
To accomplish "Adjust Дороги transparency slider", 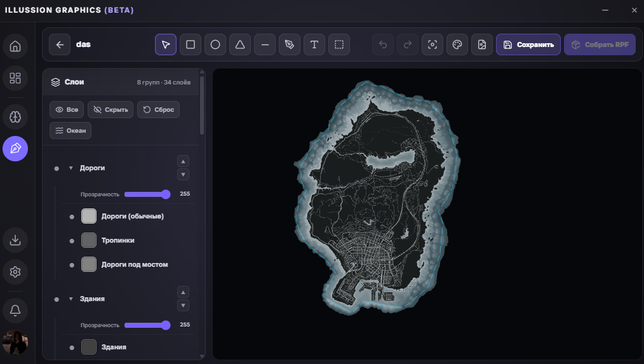I will [147, 194].
